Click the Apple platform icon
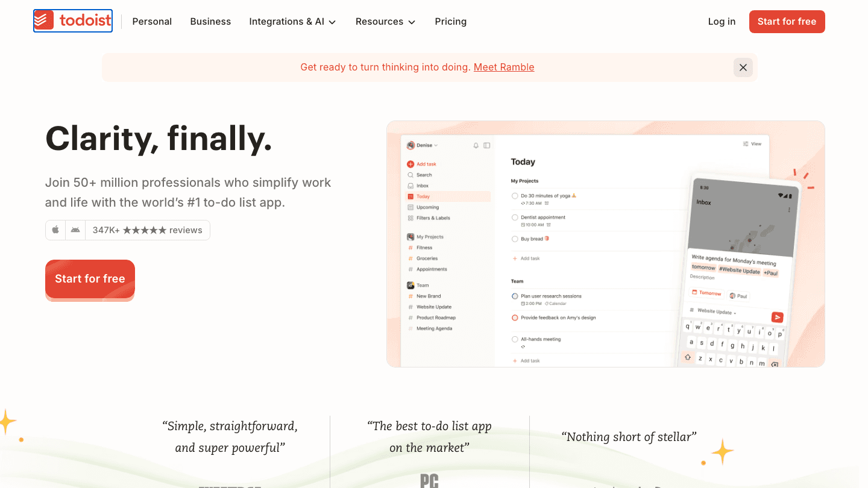 (55, 230)
